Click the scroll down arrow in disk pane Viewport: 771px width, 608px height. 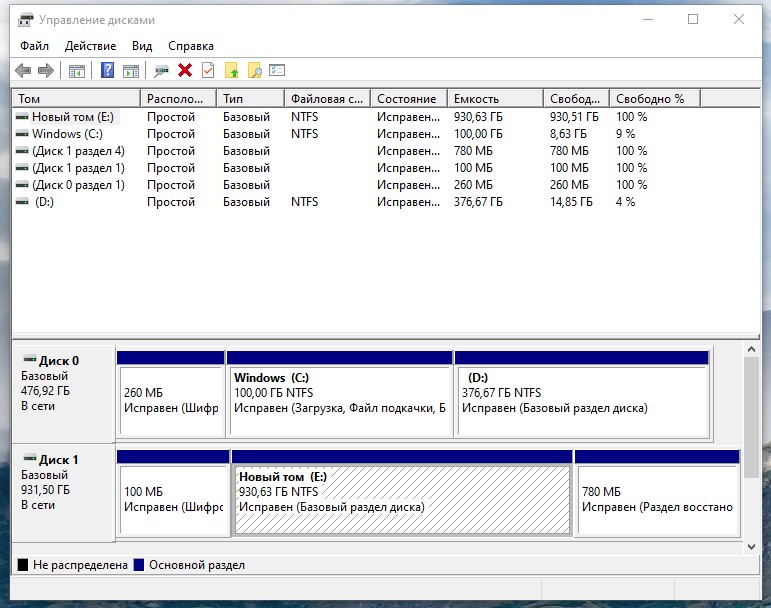(751, 547)
